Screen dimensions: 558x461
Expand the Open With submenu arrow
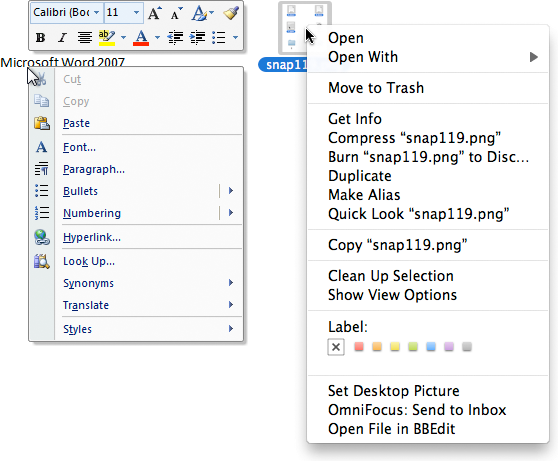click(x=533, y=57)
